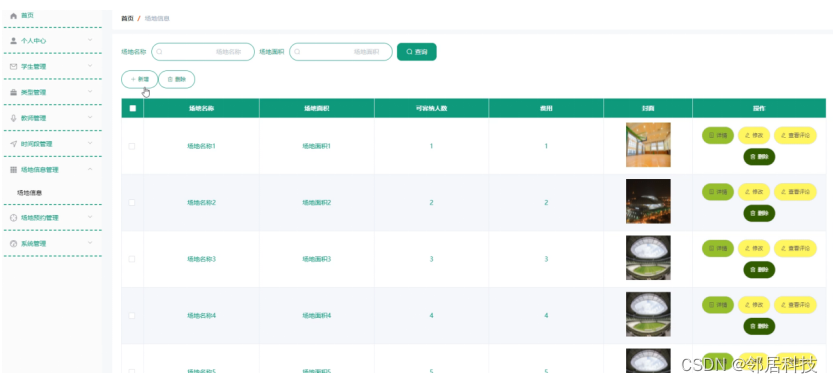Screen dimensions: 833x383
Task: Open the stadium cover thumbnail for 场地名称3
Action: tap(648, 258)
